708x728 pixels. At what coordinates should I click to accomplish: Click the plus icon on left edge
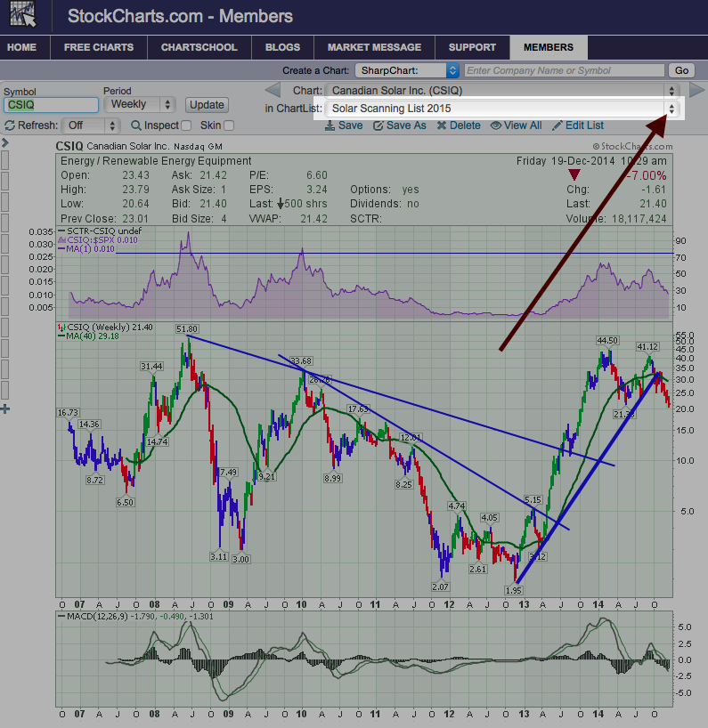tap(5, 408)
